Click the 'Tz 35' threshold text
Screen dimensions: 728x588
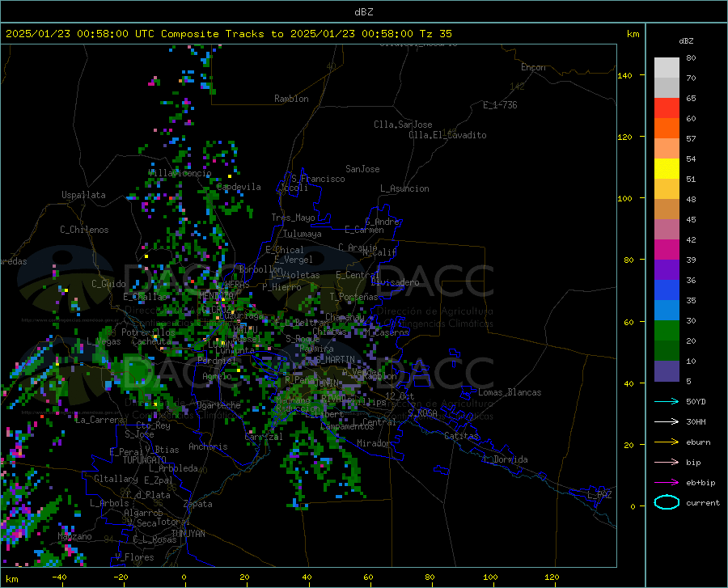pyautogui.click(x=435, y=34)
